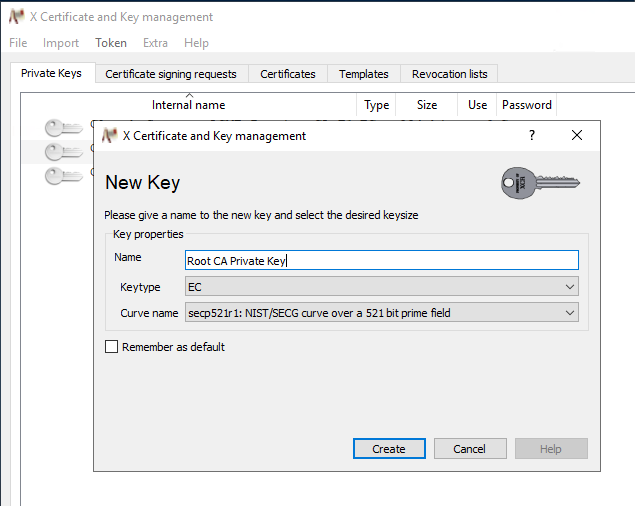Enable the Remember as default checkbox
This screenshot has height=506, width=635.
[x=111, y=347]
